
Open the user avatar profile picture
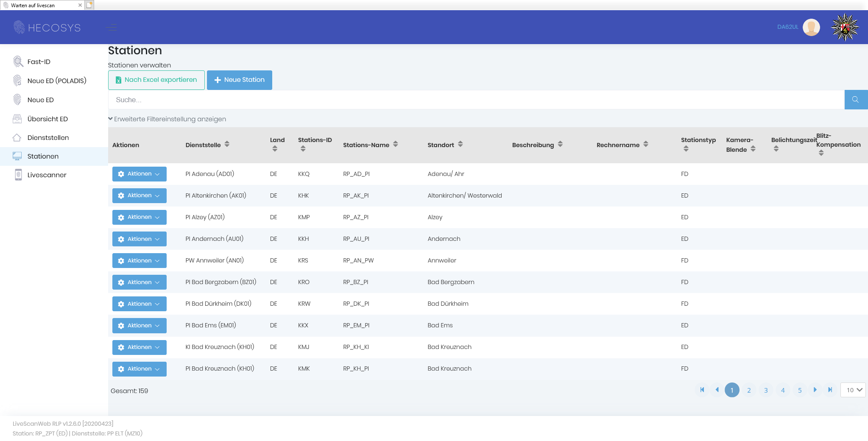811,27
